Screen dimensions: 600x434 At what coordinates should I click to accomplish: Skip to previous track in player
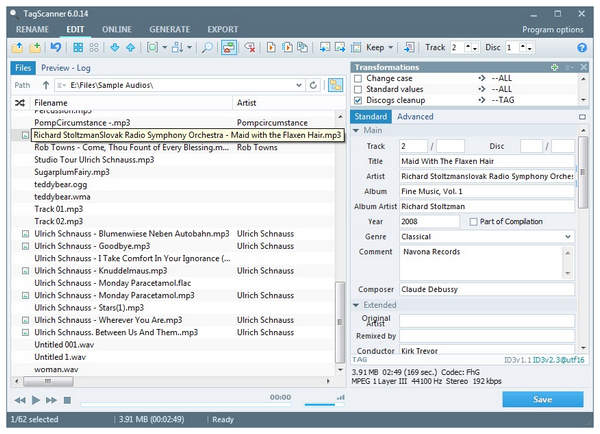(x=20, y=400)
